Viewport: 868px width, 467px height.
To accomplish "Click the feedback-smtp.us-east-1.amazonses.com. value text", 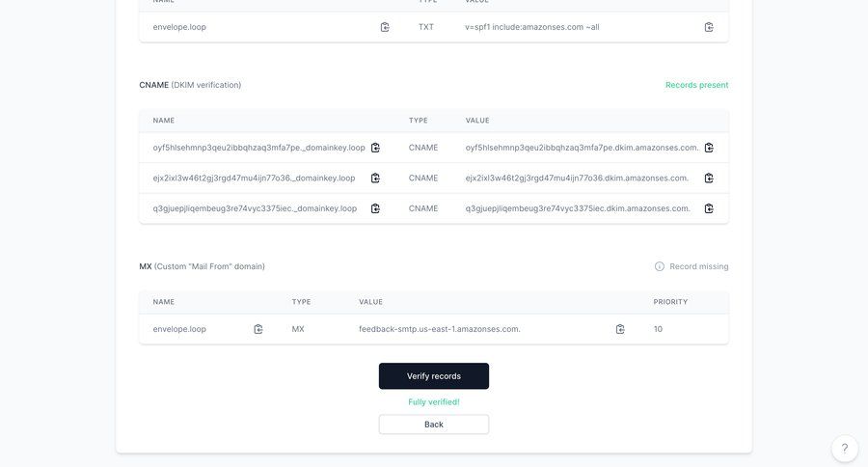I will coord(440,329).
